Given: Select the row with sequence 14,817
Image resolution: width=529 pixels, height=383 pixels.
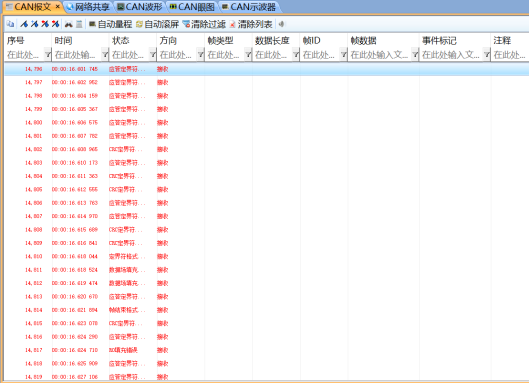Looking at the screenshot, I should coord(267,350).
